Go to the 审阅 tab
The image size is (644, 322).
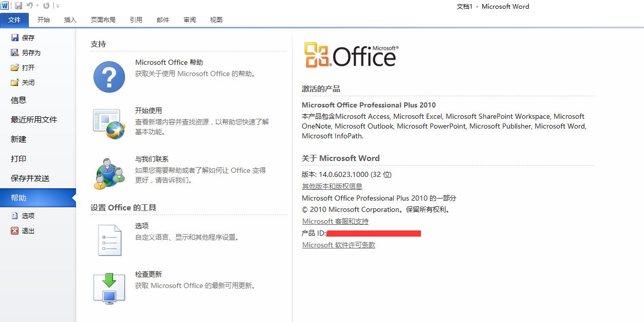(189, 20)
